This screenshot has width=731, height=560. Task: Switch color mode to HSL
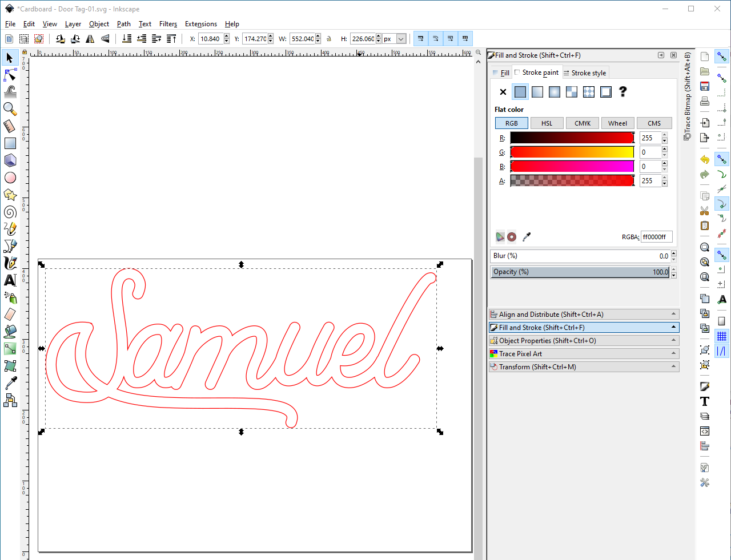(547, 123)
